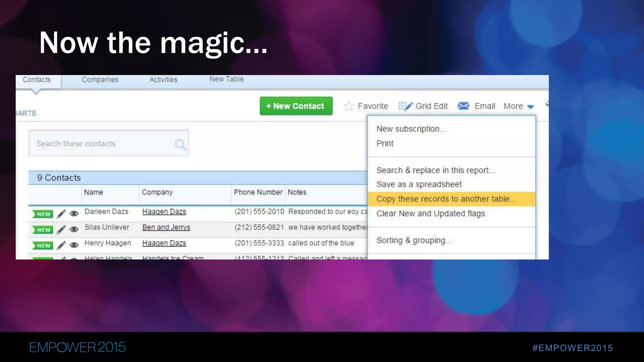
Task: Click the Favorite star icon
Action: (x=349, y=106)
